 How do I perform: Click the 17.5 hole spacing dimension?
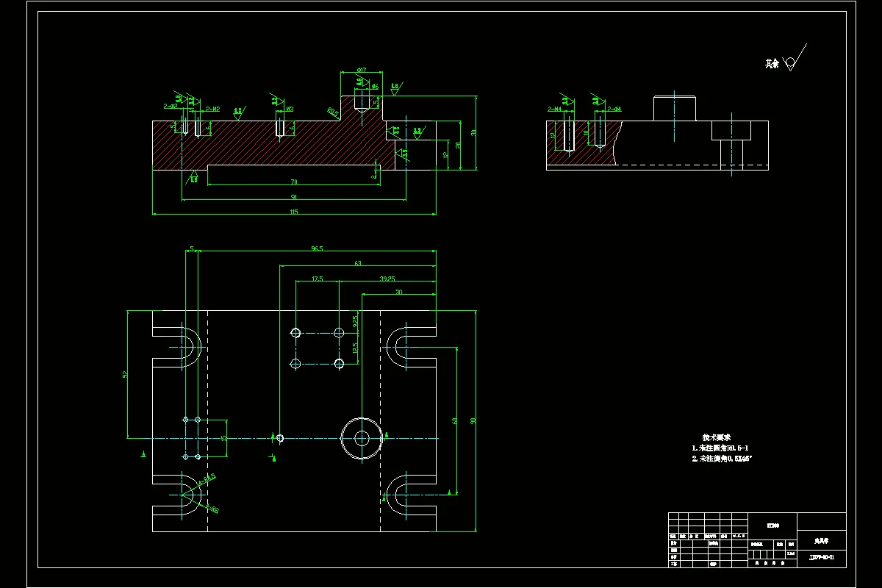317,279
